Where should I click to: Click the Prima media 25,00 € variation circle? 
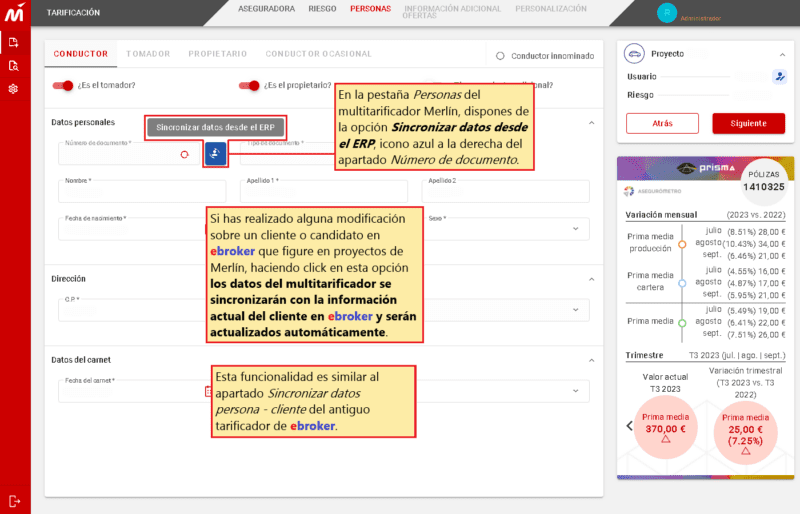[x=745, y=432]
